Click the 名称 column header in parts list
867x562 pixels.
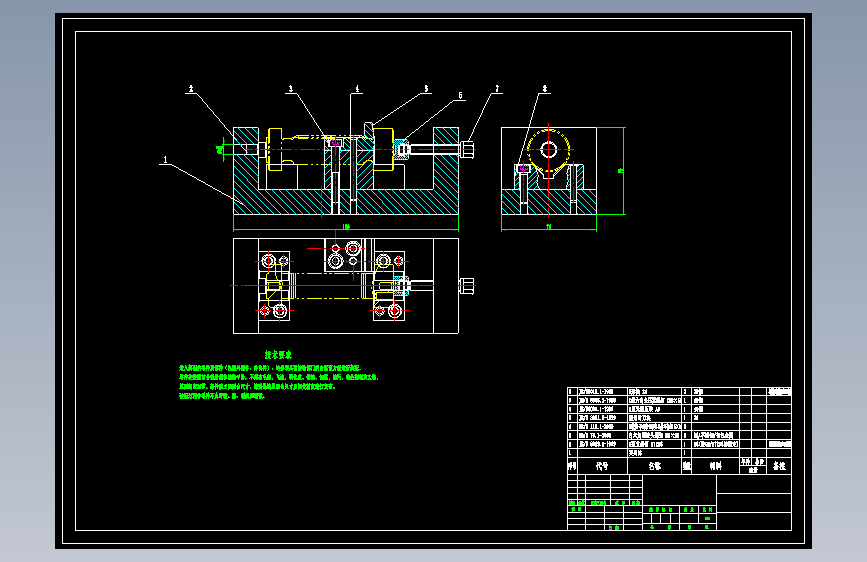click(655, 466)
